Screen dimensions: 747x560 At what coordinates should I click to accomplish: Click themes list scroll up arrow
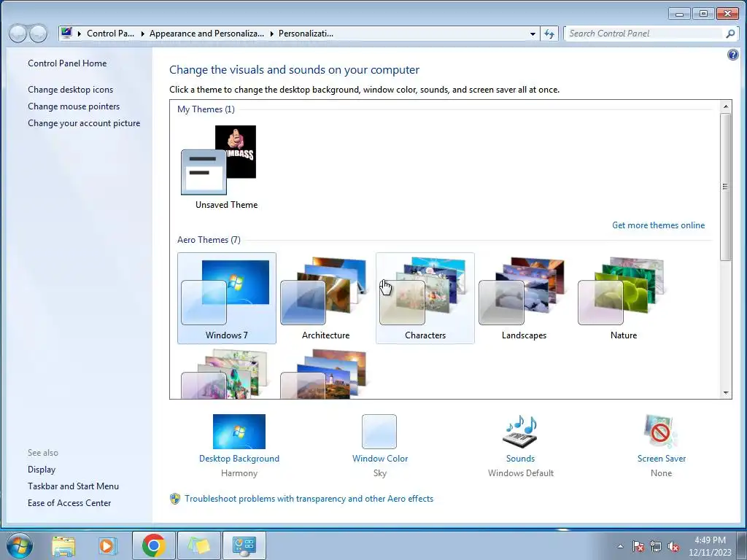pyautogui.click(x=726, y=106)
